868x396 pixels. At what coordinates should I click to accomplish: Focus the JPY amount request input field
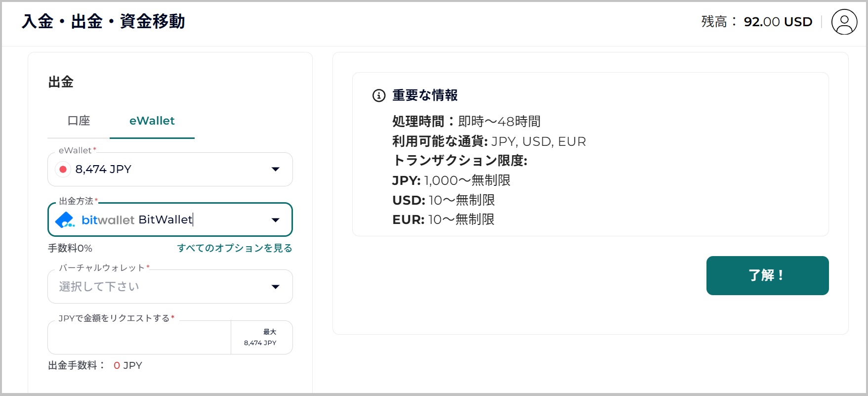[139, 338]
